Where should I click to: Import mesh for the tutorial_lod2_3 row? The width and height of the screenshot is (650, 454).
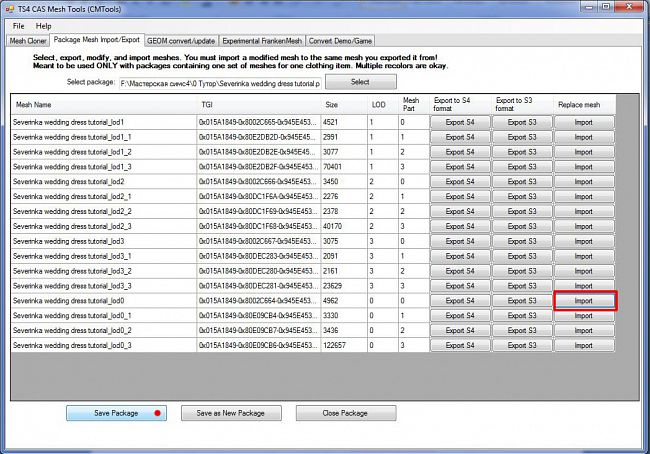[584, 226]
